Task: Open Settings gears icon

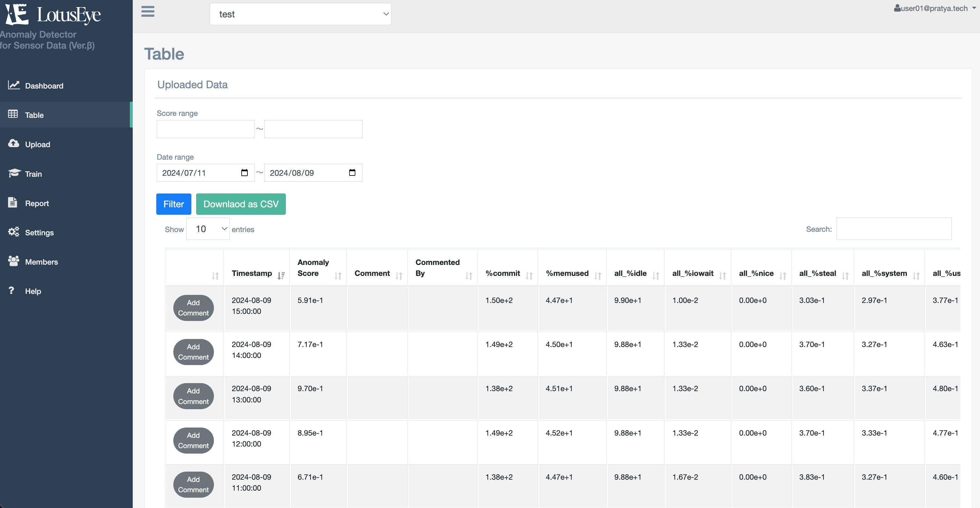Action: click(14, 231)
